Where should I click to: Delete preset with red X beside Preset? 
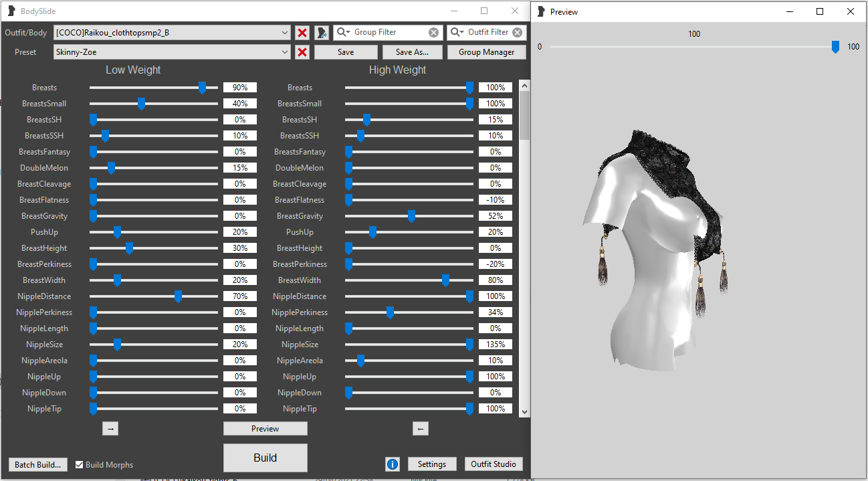tap(302, 52)
